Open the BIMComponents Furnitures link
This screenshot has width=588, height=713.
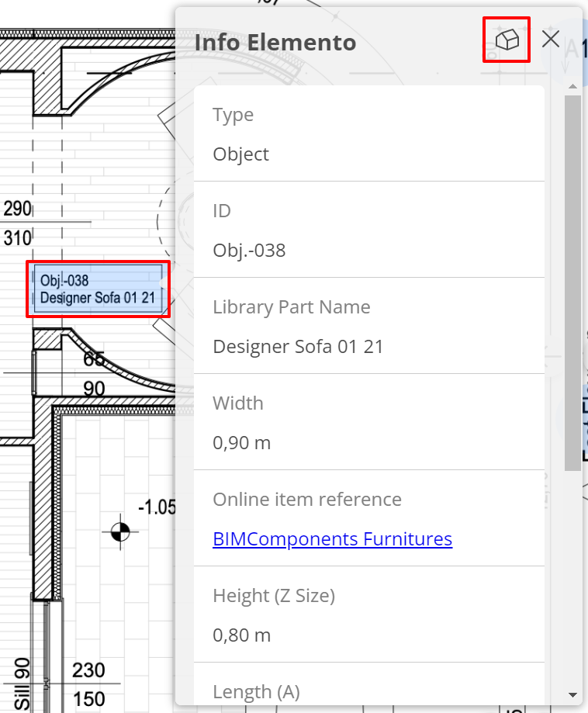point(333,539)
